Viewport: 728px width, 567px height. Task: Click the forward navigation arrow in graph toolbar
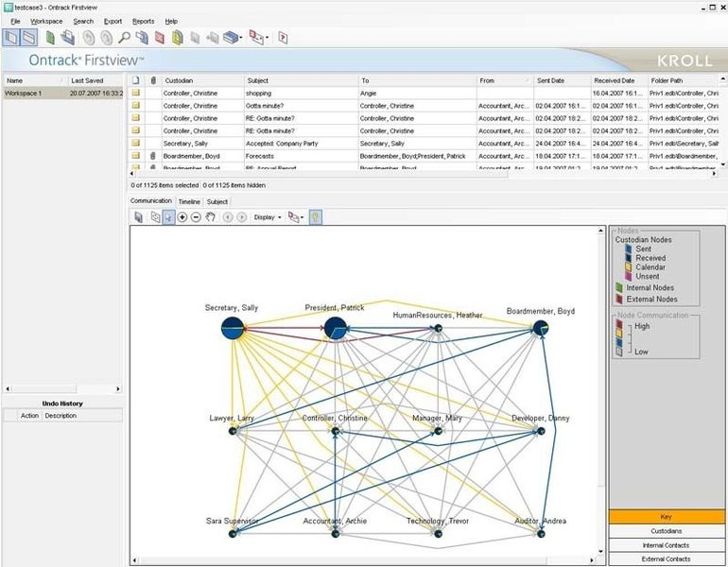[241, 217]
